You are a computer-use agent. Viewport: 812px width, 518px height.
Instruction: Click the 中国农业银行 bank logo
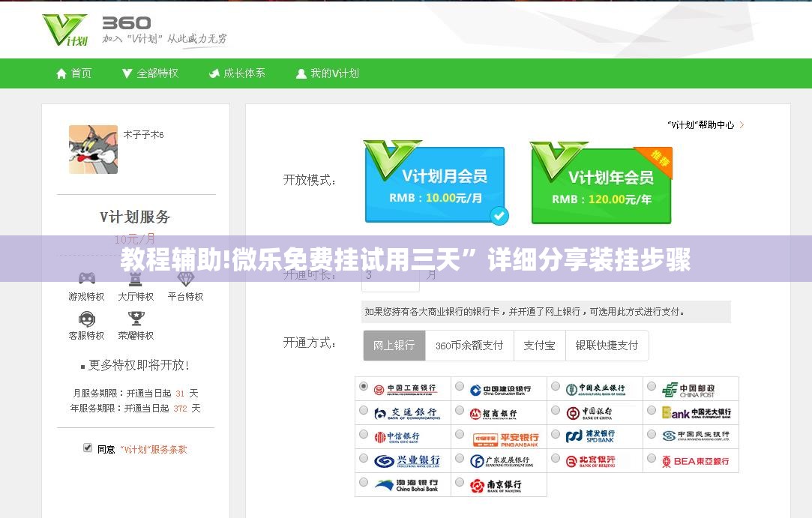[595, 389]
